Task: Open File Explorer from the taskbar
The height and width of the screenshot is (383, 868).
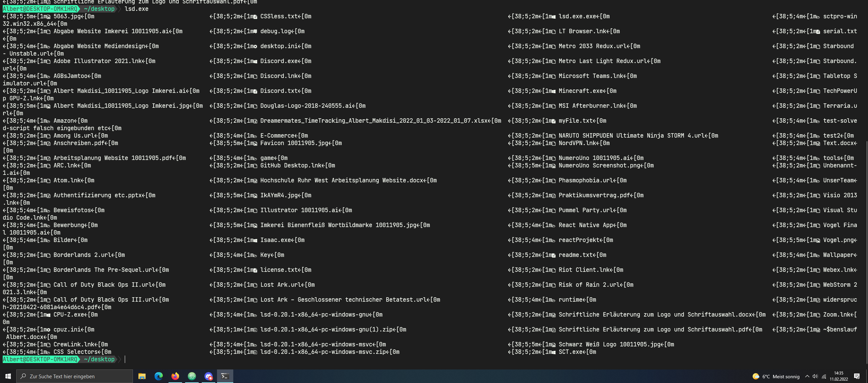Action: [x=142, y=376]
